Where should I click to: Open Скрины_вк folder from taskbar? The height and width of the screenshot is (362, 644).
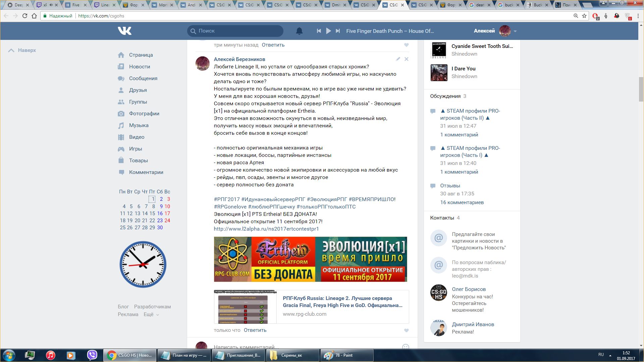tap(293, 355)
